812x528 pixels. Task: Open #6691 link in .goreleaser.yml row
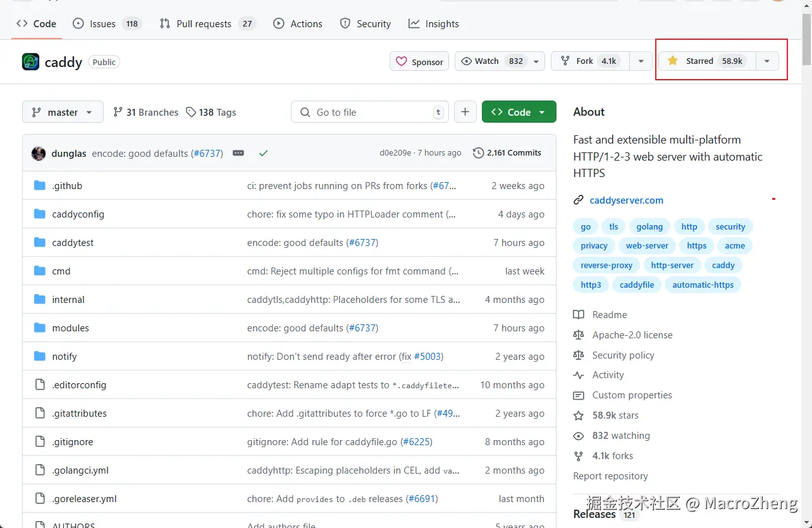coord(421,499)
